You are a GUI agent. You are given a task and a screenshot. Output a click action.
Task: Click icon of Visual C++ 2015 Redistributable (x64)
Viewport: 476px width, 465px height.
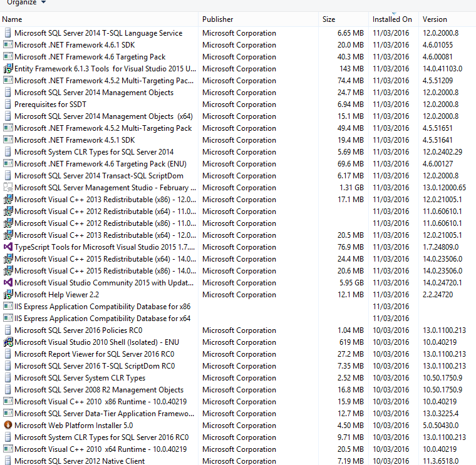tap(8, 258)
